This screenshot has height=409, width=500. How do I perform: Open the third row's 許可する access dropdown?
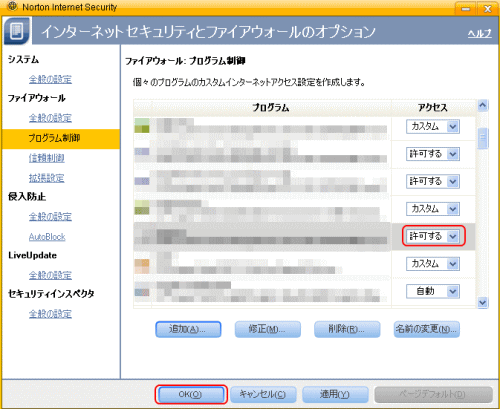pos(433,181)
